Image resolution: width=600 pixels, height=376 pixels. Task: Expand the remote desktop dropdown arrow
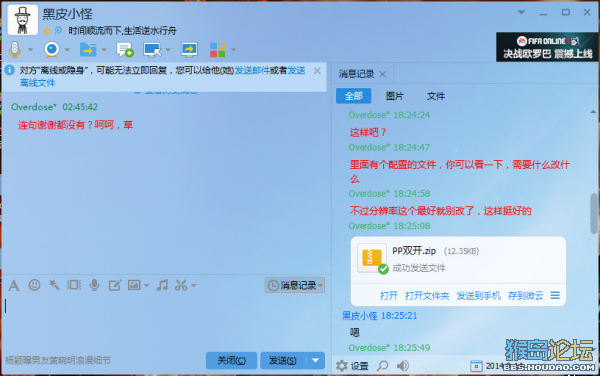[168, 50]
